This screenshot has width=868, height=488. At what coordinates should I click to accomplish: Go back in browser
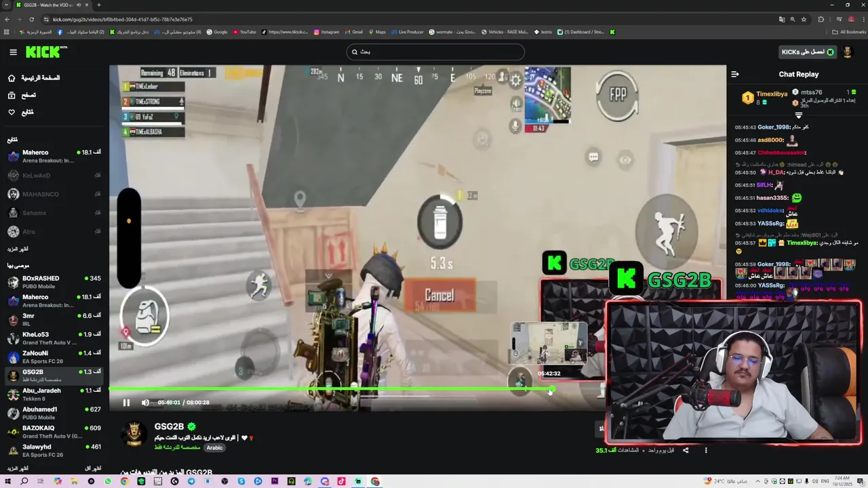7,20
